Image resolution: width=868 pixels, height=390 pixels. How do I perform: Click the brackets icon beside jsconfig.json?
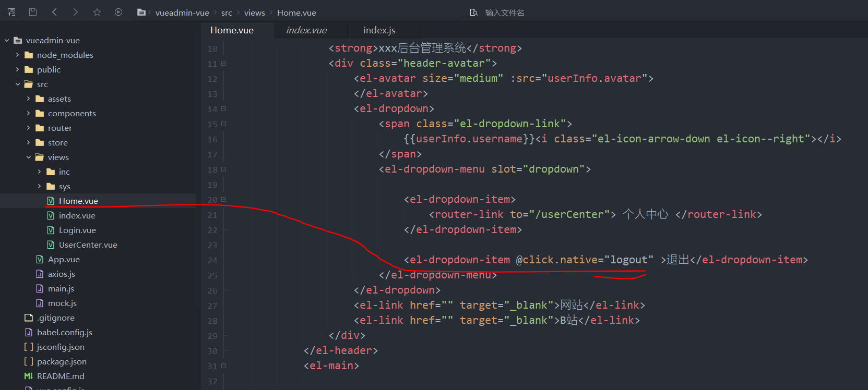tap(29, 347)
